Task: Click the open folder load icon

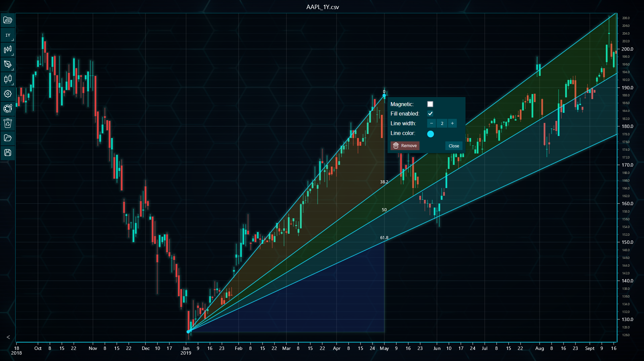Action: (8, 138)
